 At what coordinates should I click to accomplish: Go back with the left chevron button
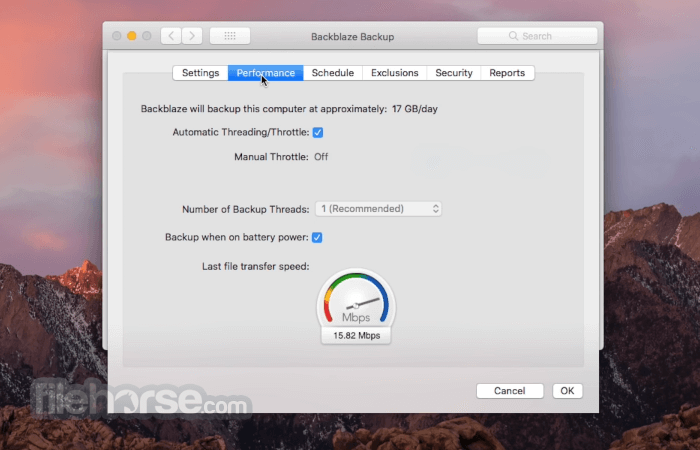tap(171, 36)
